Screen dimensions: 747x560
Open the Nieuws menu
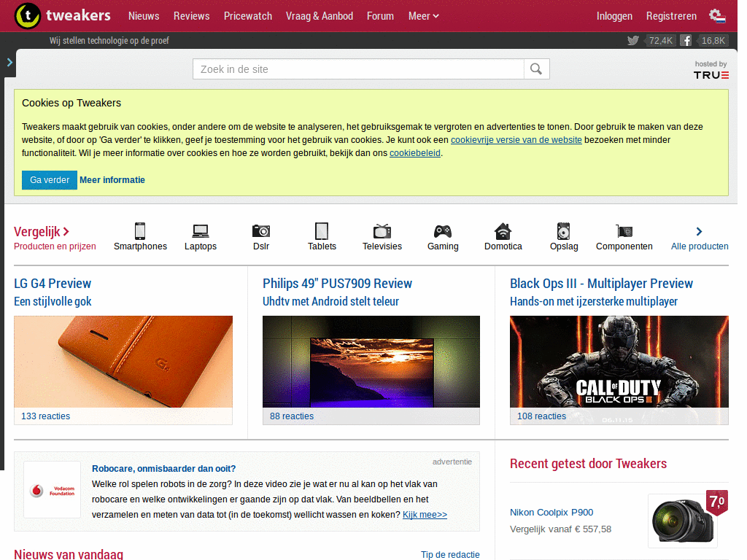pyautogui.click(x=144, y=16)
